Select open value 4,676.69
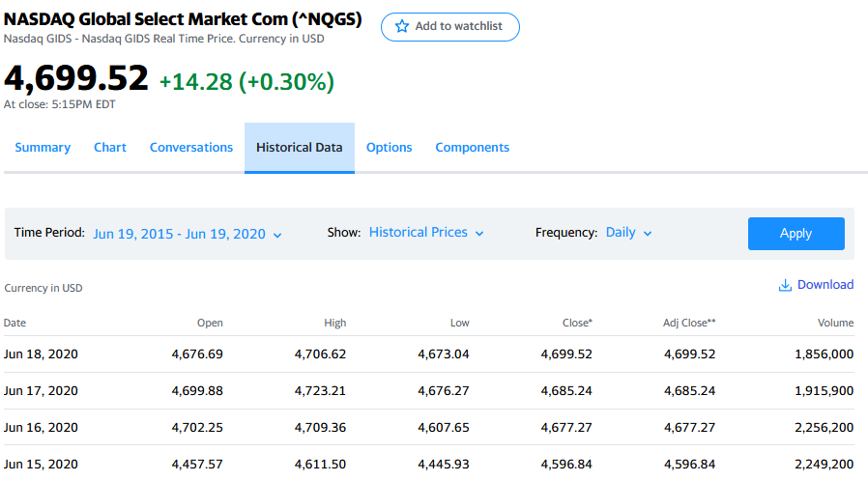868x481 pixels. [x=197, y=354]
